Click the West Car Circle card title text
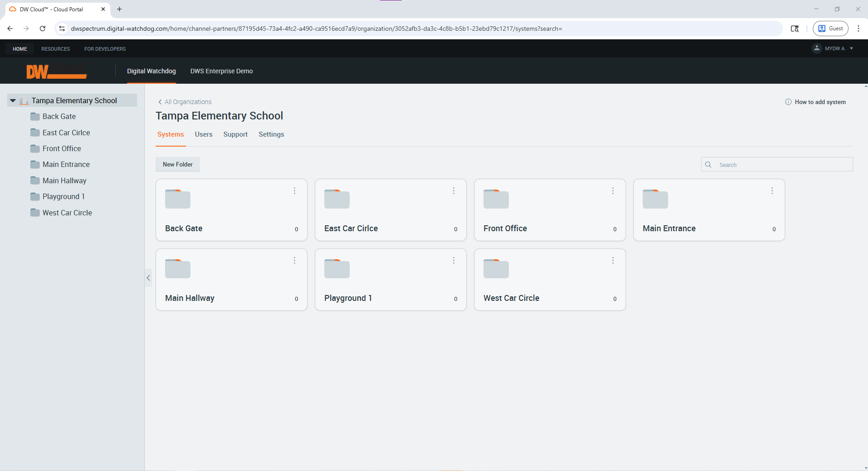Image resolution: width=868 pixels, height=471 pixels. click(511, 298)
